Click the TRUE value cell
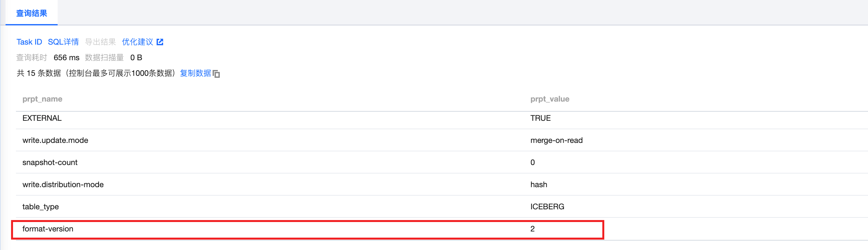 click(540, 118)
